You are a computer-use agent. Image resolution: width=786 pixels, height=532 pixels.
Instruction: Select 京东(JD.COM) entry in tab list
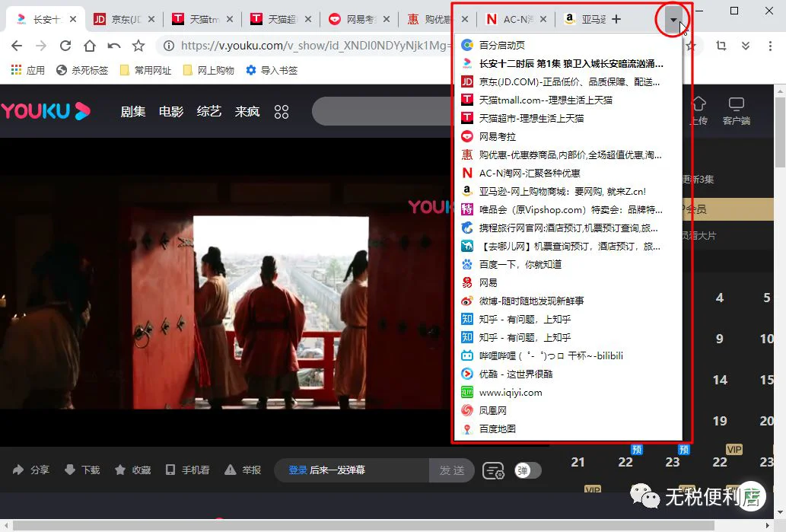[568, 81]
